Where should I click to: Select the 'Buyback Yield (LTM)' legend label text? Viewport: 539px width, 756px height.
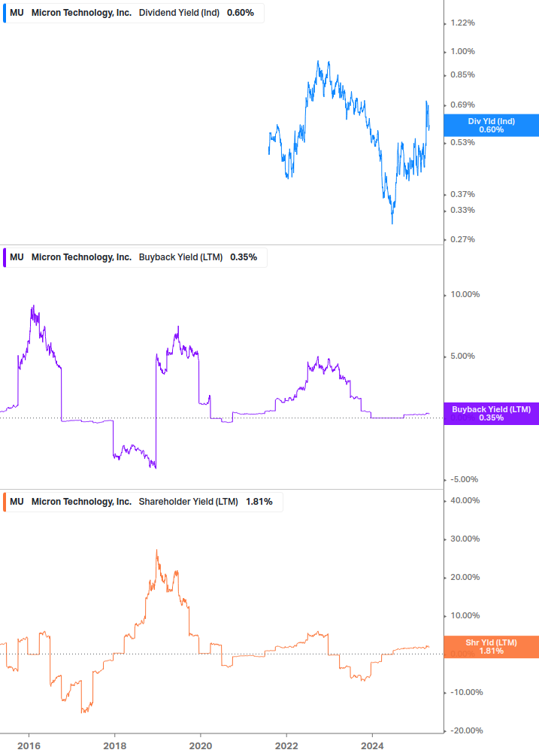coord(180,257)
